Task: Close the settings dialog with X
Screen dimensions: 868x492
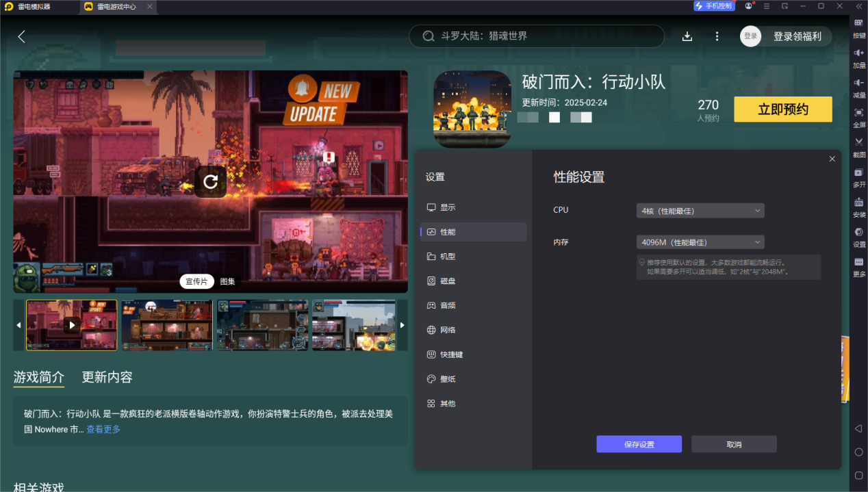Action: (x=832, y=159)
